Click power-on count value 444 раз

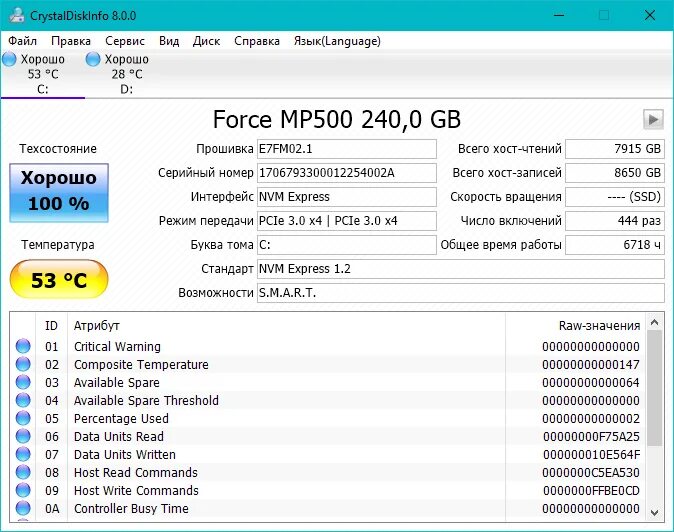click(x=615, y=221)
